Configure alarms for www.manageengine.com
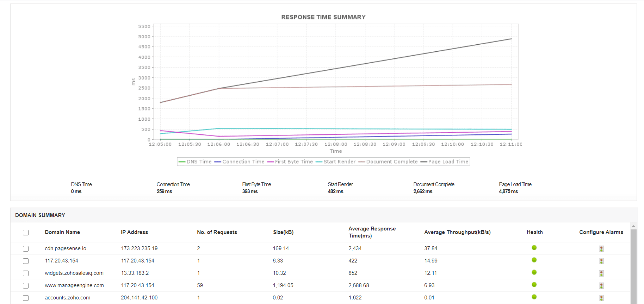The image size is (644, 304). [601, 286]
